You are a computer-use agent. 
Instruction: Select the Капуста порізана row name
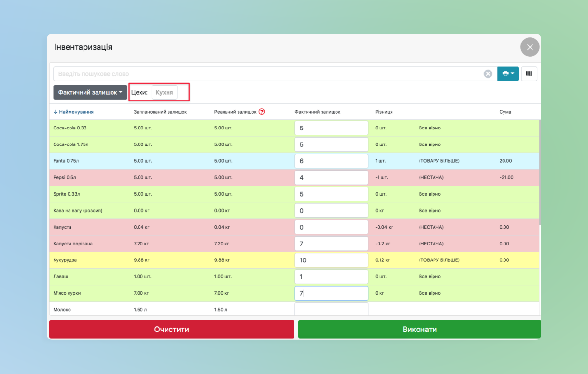pos(73,244)
